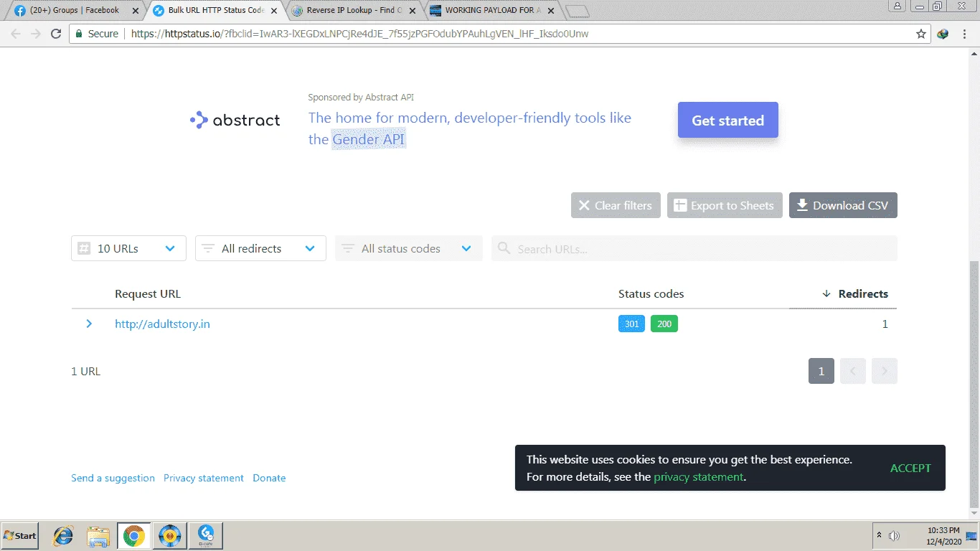Close the Bulk URL HTTP Status Code tab
The width and height of the screenshot is (980, 551).
[x=274, y=11]
